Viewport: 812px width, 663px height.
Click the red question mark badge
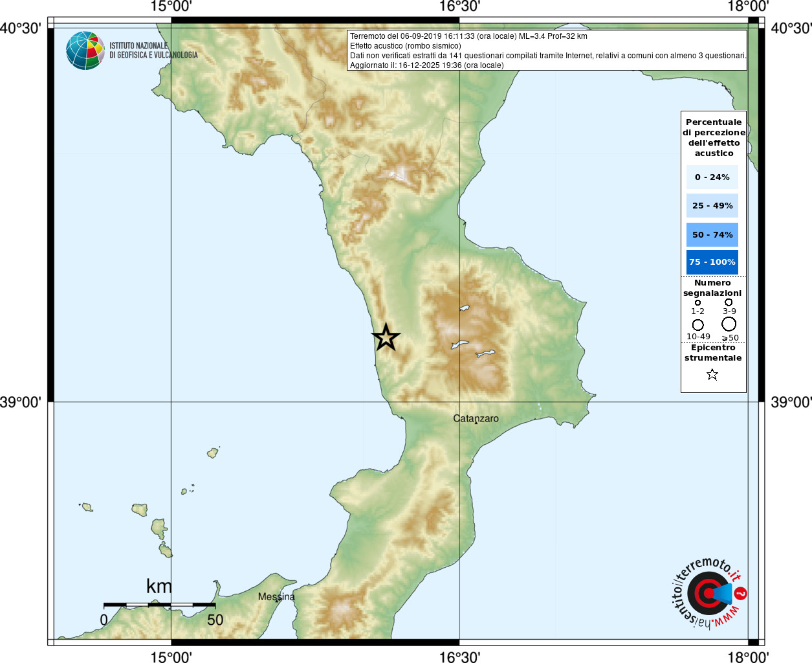click(x=741, y=593)
